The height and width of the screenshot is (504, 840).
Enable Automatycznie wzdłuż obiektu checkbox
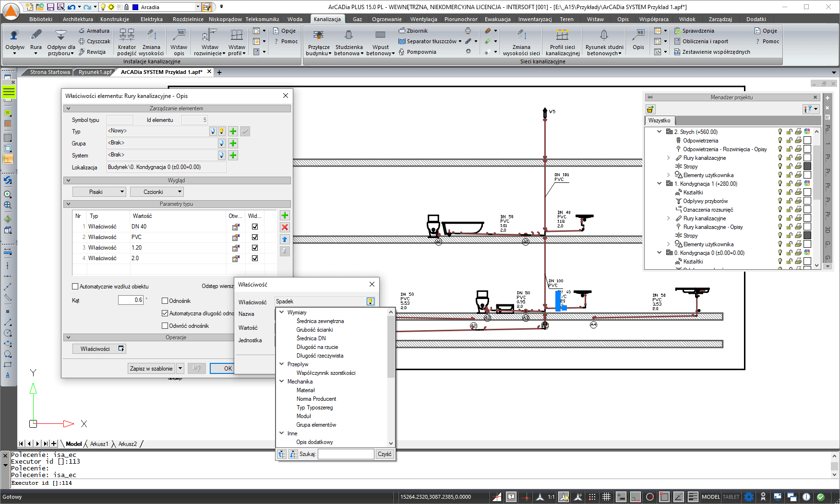(75, 287)
